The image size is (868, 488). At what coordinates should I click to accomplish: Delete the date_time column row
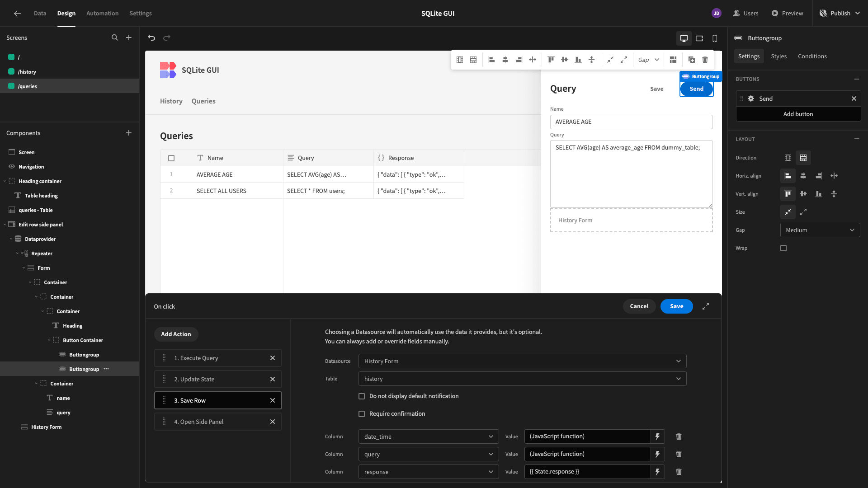(x=679, y=436)
